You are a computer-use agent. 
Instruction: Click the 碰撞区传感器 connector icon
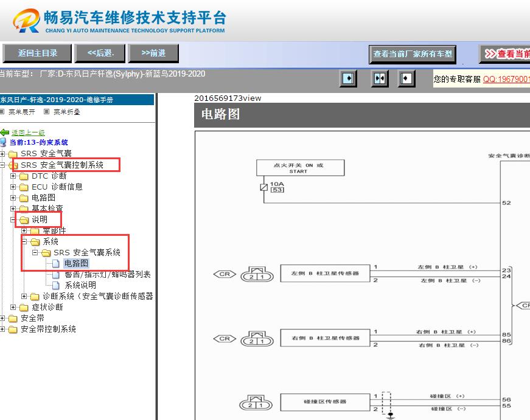point(256,402)
